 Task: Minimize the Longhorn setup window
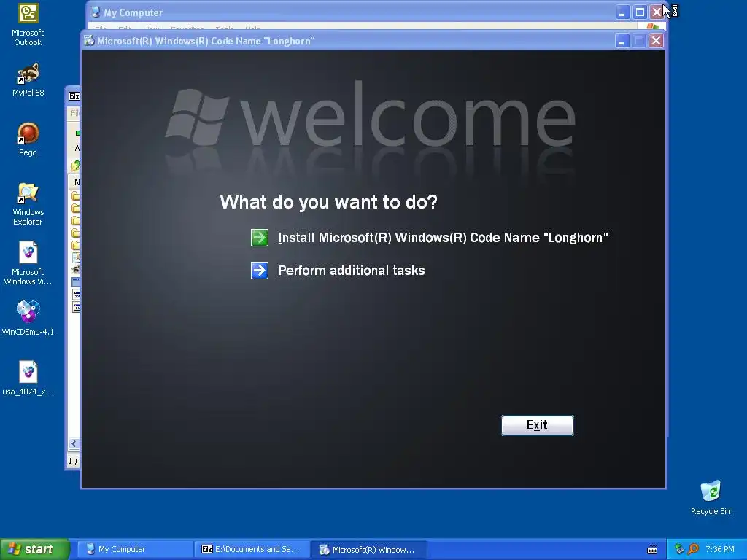point(622,41)
